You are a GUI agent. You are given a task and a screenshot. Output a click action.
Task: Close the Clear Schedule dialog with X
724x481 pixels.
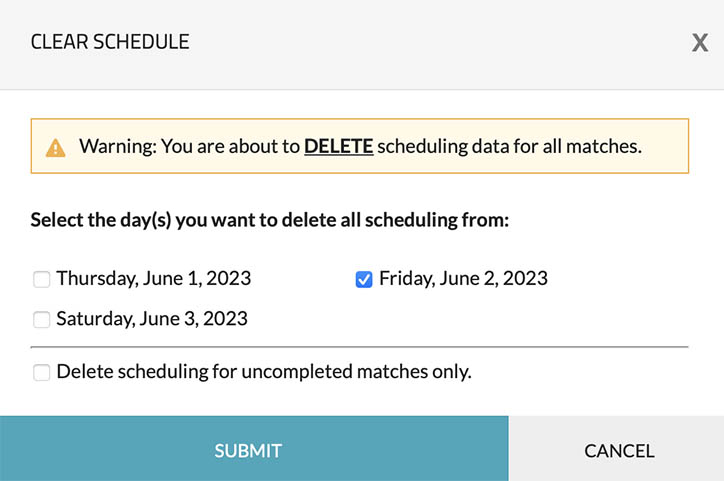pyautogui.click(x=700, y=42)
